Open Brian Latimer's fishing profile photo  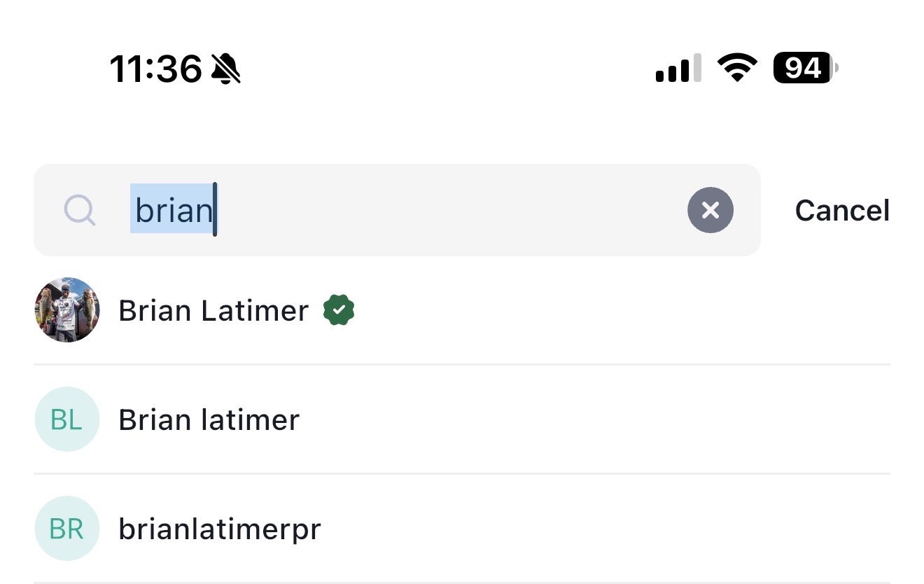[67, 310]
